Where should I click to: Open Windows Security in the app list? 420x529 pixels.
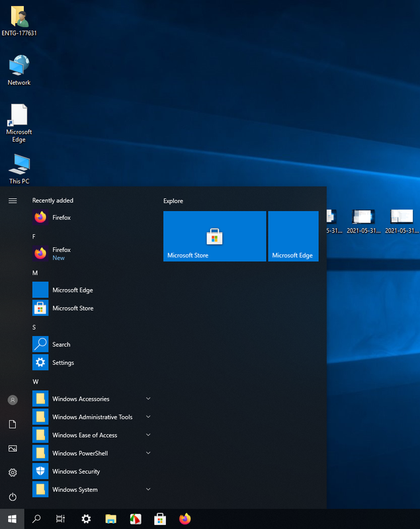91,471
